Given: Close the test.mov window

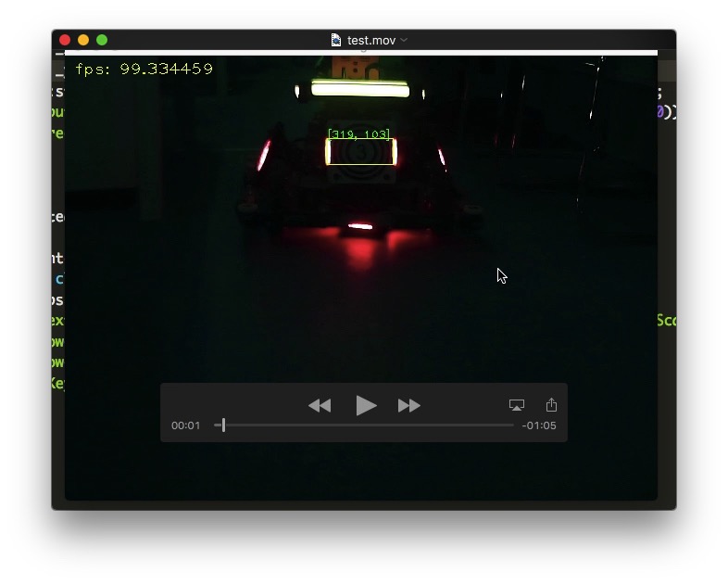Looking at the screenshot, I should pyautogui.click(x=65, y=40).
